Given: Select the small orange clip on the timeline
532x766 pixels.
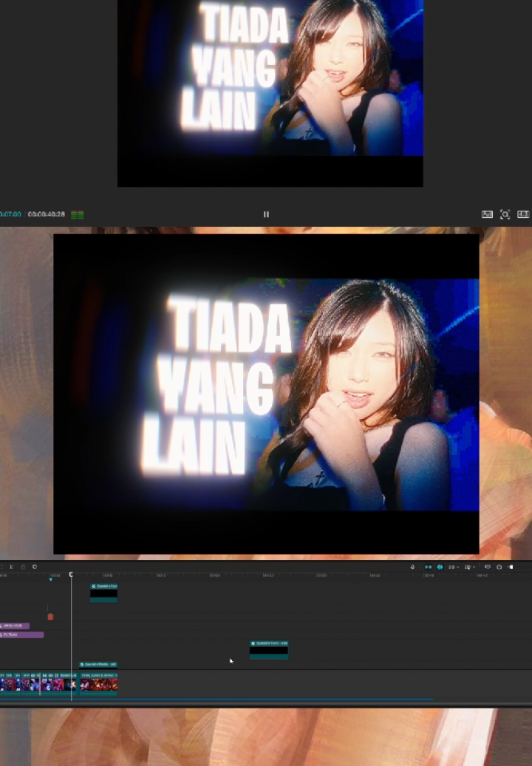Looking at the screenshot, I should pyautogui.click(x=50, y=617).
